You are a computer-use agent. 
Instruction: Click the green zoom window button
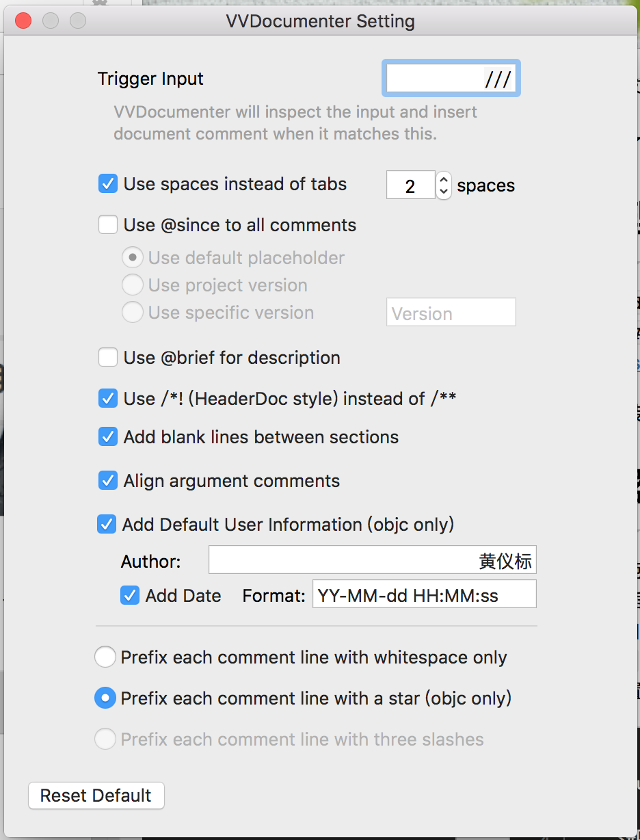78,21
